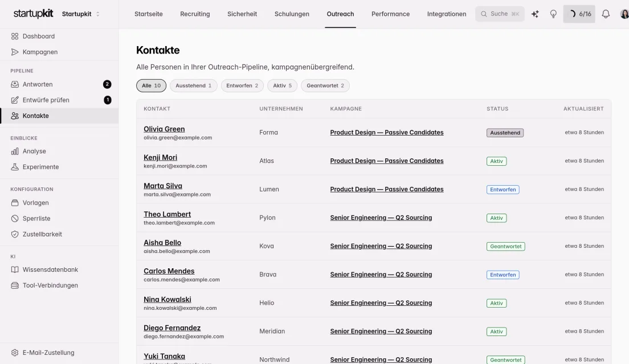Open Theo Lambert's contact
This screenshot has width=629, height=364.
pyautogui.click(x=168, y=215)
